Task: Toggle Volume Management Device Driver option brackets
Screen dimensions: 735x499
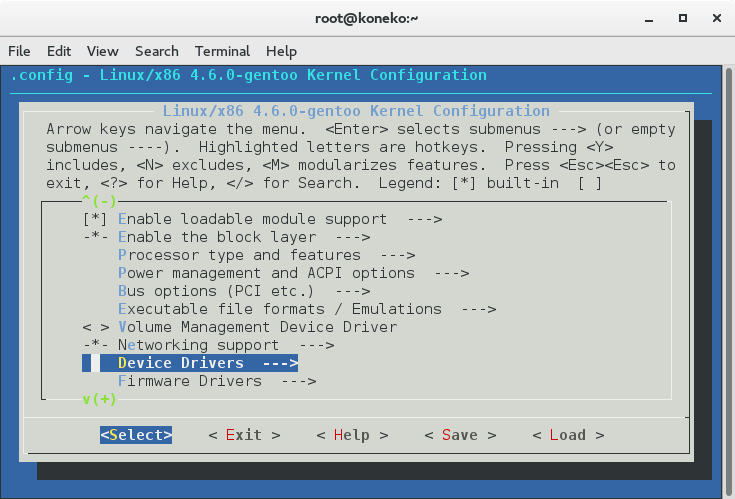Action: point(96,327)
